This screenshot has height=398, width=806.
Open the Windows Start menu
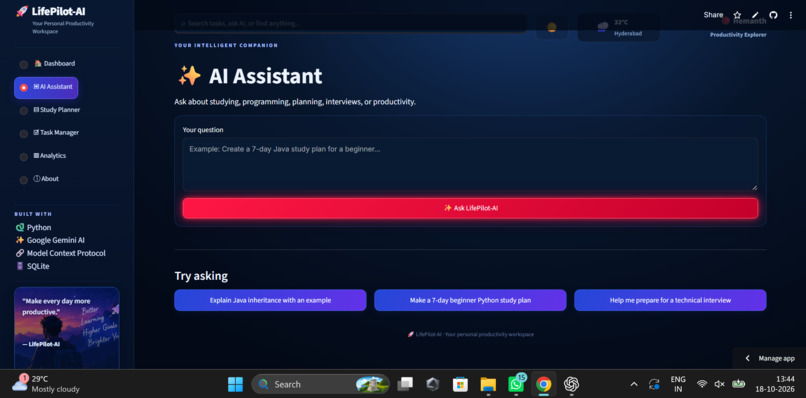[x=235, y=384]
